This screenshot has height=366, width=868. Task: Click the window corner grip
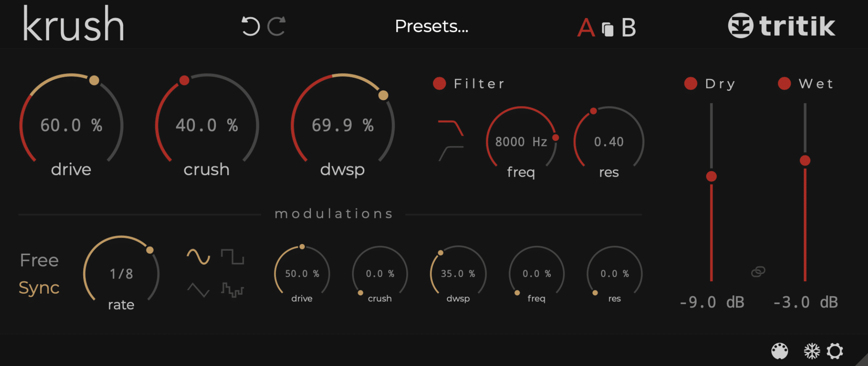point(861,360)
